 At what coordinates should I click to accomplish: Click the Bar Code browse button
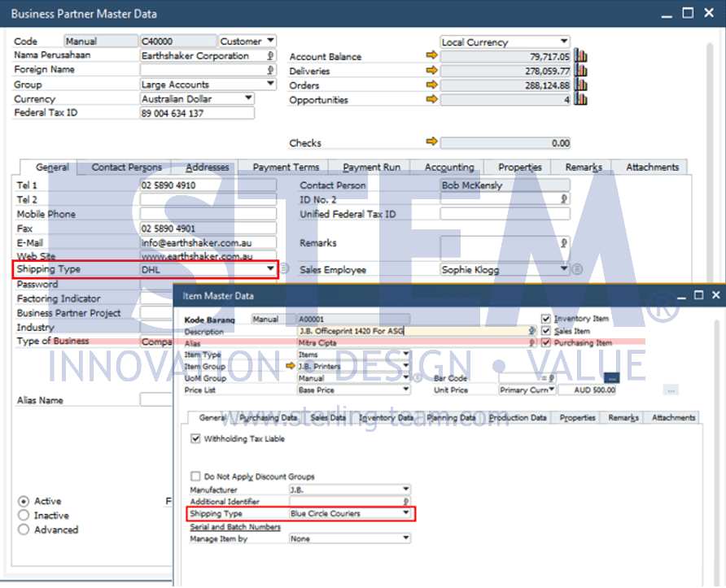click(611, 378)
